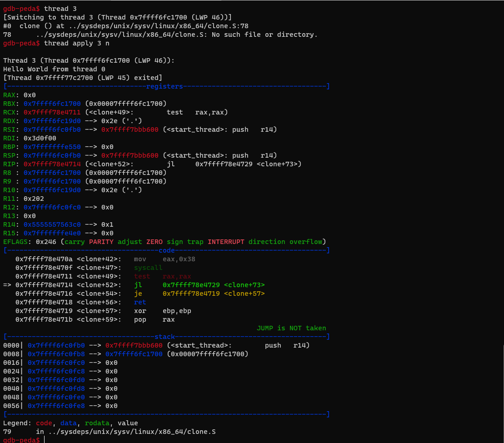Click the R12 address 0x7ffff6fc0fc0
This screenshot has width=504, height=443.
[x=52, y=207]
